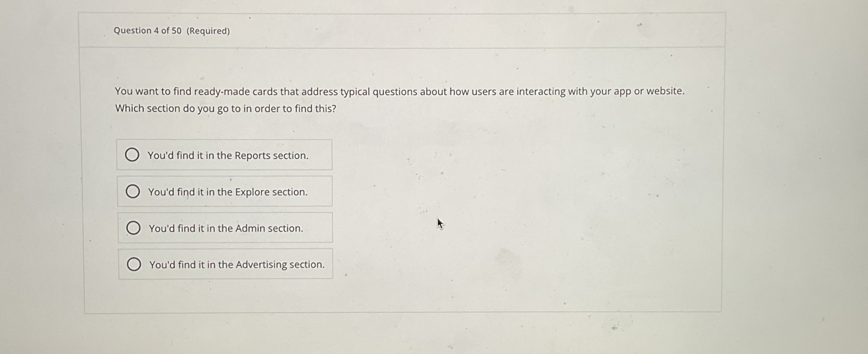Click the text "You'd find it in the Explore section."
The height and width of the screenshot is (354, 868).
click(227, 192)
